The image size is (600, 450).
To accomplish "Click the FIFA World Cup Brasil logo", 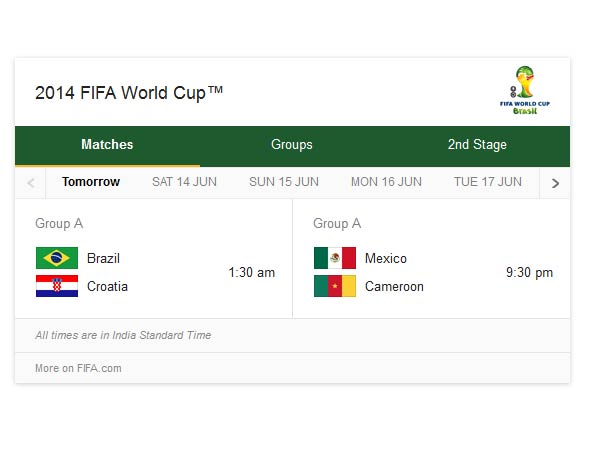I will (x=524, y=91).
